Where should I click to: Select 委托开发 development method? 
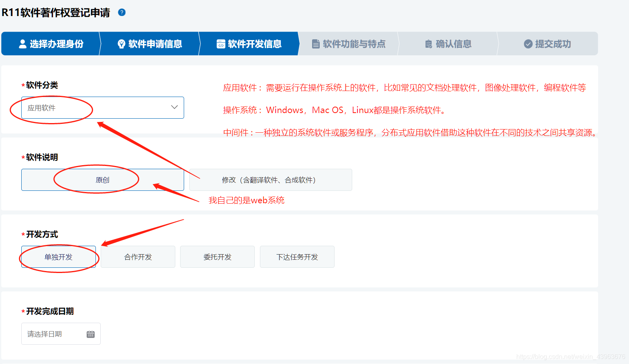tap(217, 257)
